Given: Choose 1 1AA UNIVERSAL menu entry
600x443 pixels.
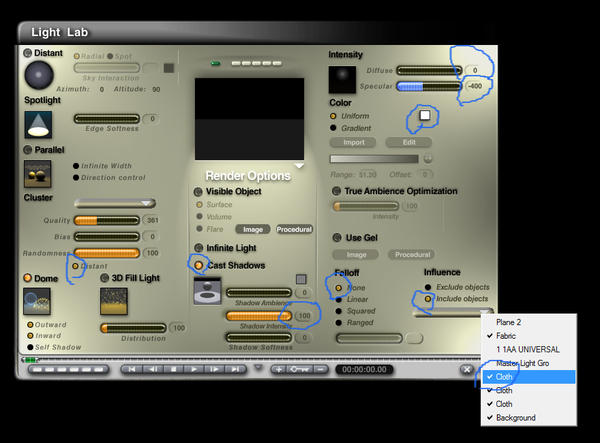Looking at the screenshot, I should (528, 349).
